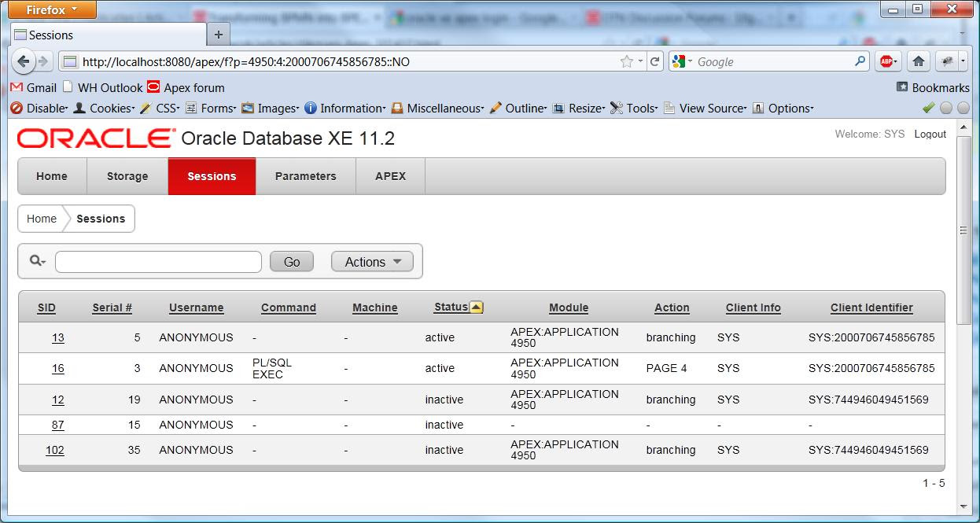Click the ORACLE logo

click(95, 139)
